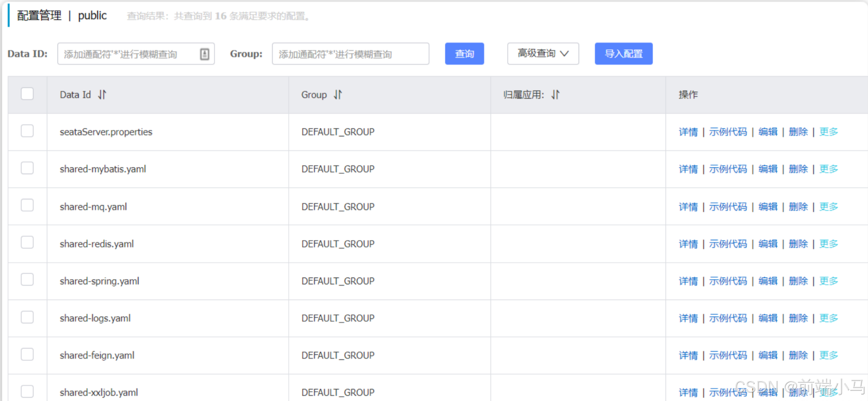Open 详情 for shared-feign.yaml
Image resolution: width=868 pixels, height=401 pixels.
pos(688,355)
